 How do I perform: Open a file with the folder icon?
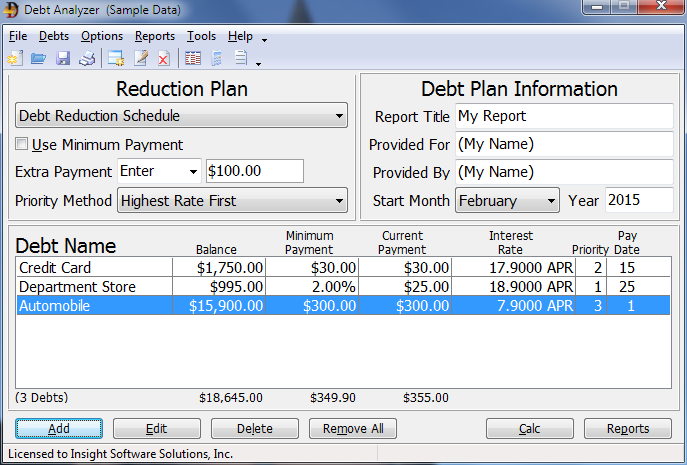pos(38,58)
